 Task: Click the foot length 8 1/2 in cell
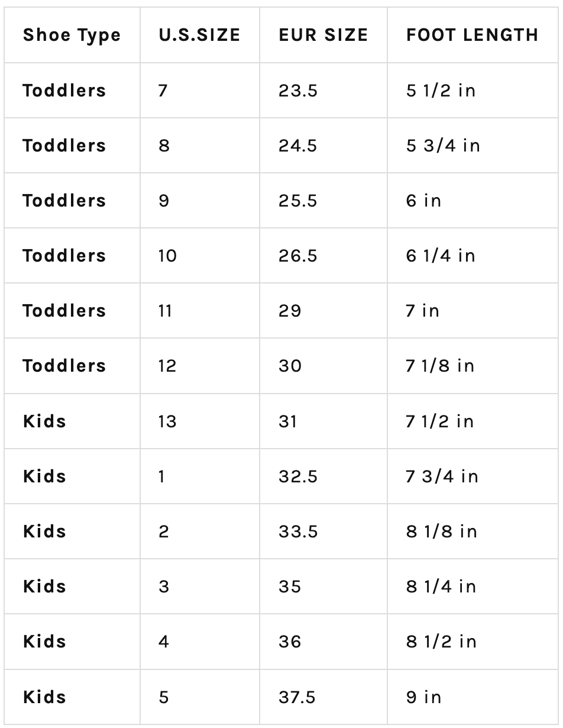[x=473, y=642]
